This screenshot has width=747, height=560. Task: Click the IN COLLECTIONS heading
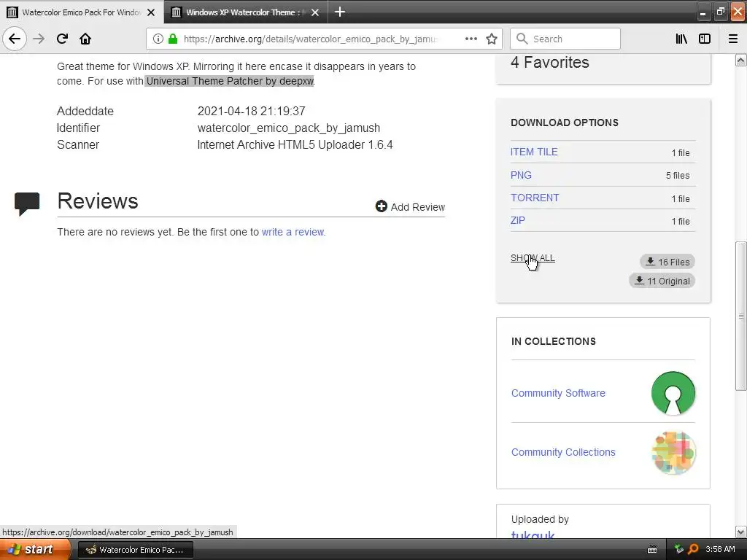tap(553, 341)
